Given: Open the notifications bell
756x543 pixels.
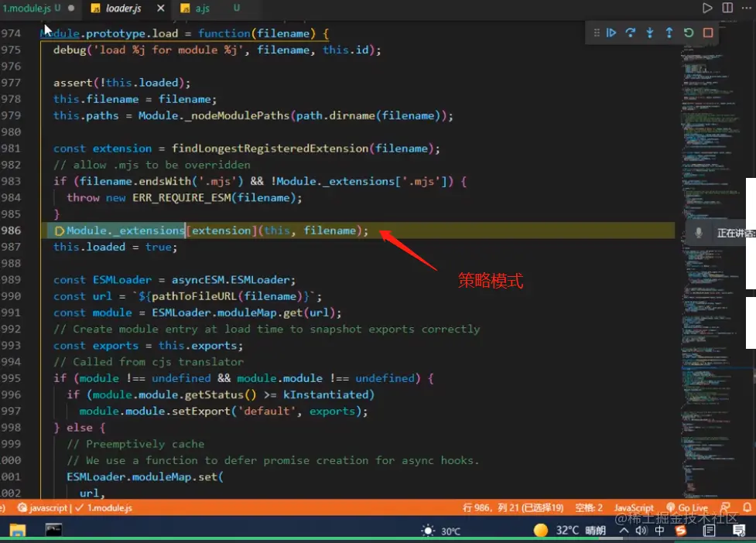Looking at the screenshot, I should (x=747, y=507).
